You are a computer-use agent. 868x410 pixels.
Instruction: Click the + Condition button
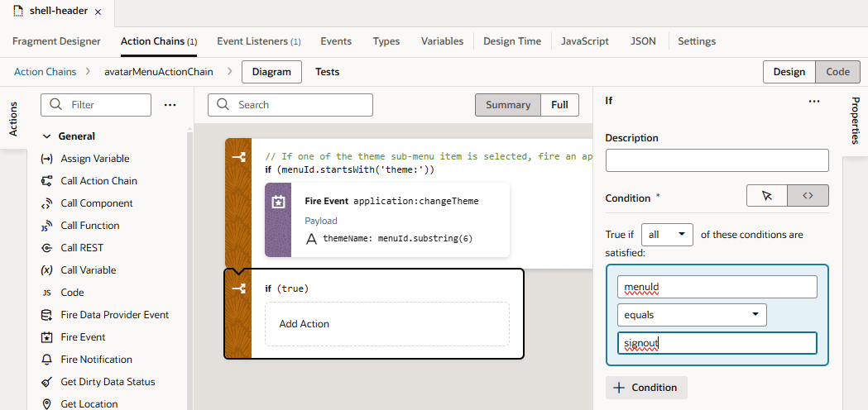click(x=646, y=388)
